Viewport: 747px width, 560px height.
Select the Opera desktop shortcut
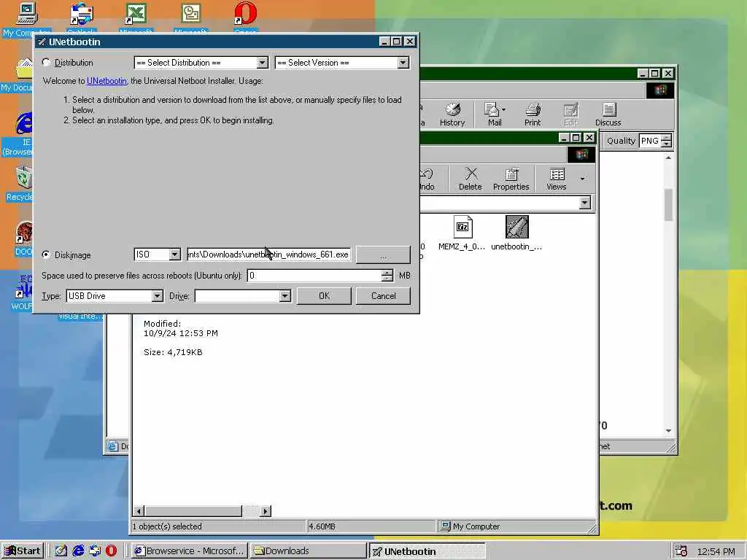[245, 19]
